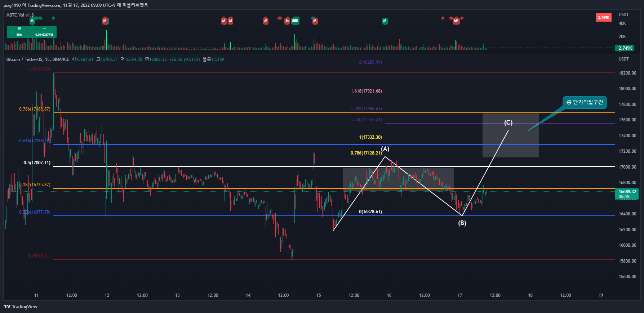Click the green M marker near date 16
Screen dimensions: 644x313
[385, 21]
